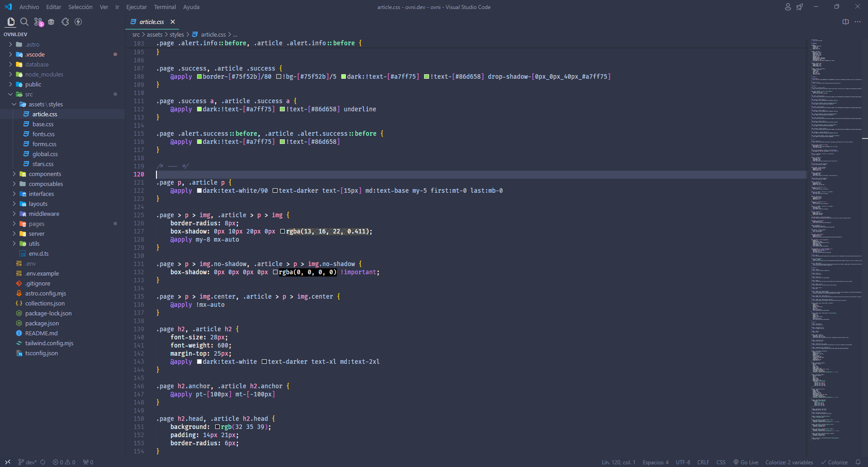Change CRLF end of line sequence

coord(703,462)
